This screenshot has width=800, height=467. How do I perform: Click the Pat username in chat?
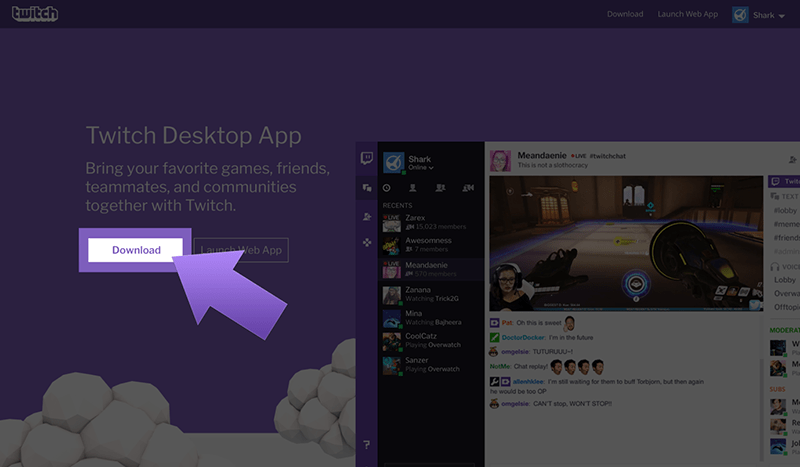507,323
